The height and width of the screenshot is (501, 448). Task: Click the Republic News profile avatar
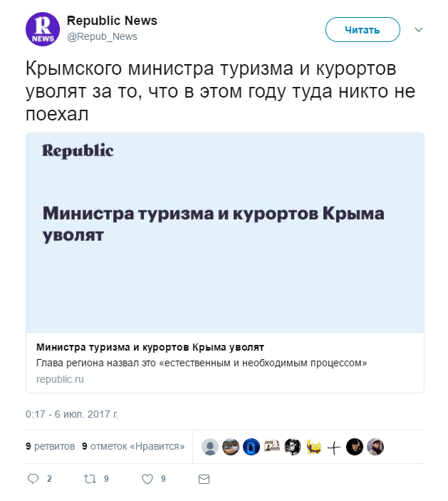point(43,29)
